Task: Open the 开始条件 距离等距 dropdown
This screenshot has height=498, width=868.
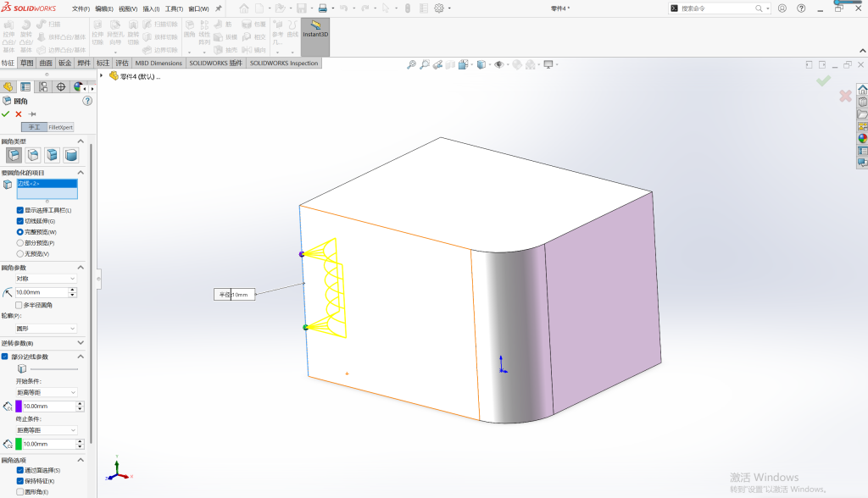Action: pyautogui.click(x=46, y=392)
